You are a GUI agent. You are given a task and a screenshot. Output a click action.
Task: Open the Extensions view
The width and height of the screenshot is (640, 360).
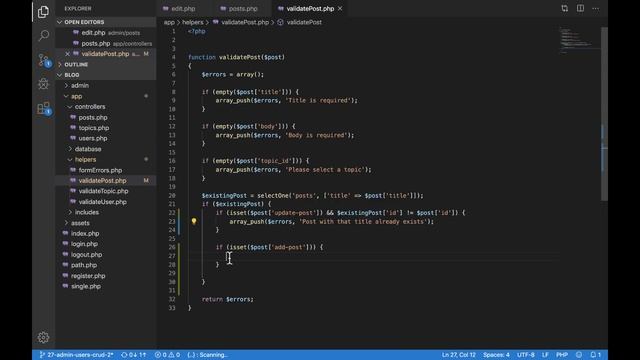point(43,108)
